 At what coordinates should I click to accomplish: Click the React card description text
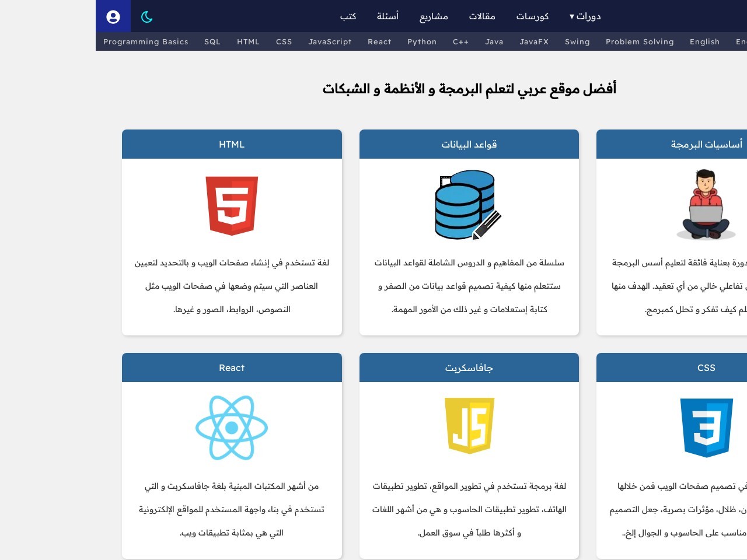point(232,509)
